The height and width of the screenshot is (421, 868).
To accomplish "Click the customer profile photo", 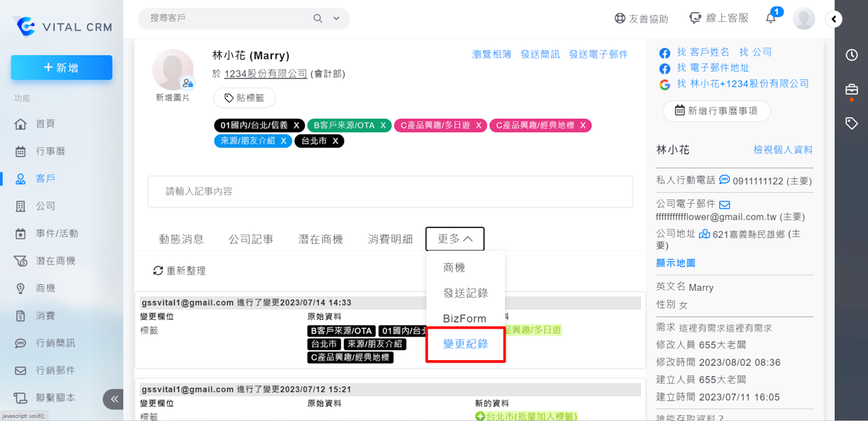I will (x=173, y=69).
